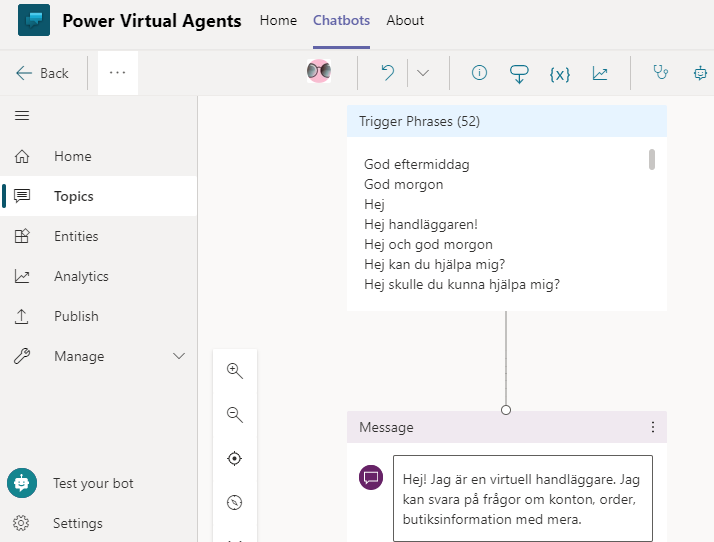Undo the last change
Screen dimensions: 714x542
(x=388, y=73)
